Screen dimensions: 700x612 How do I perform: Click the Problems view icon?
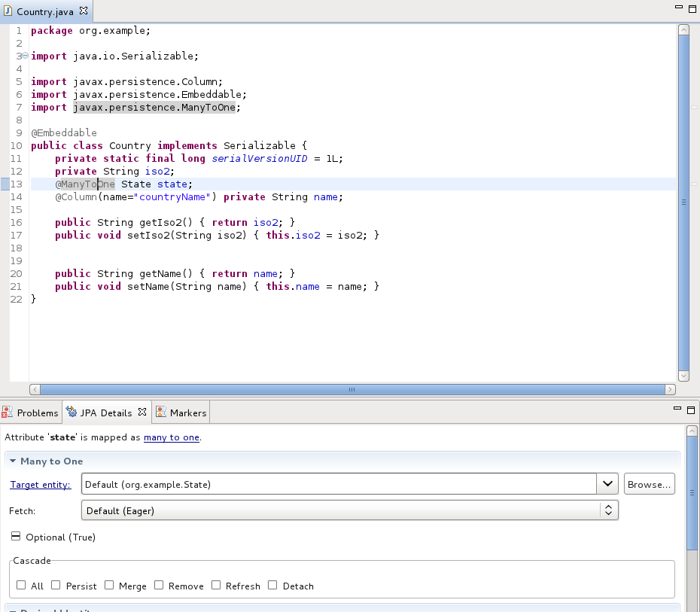pyautogui.click(x=8, y=412)
